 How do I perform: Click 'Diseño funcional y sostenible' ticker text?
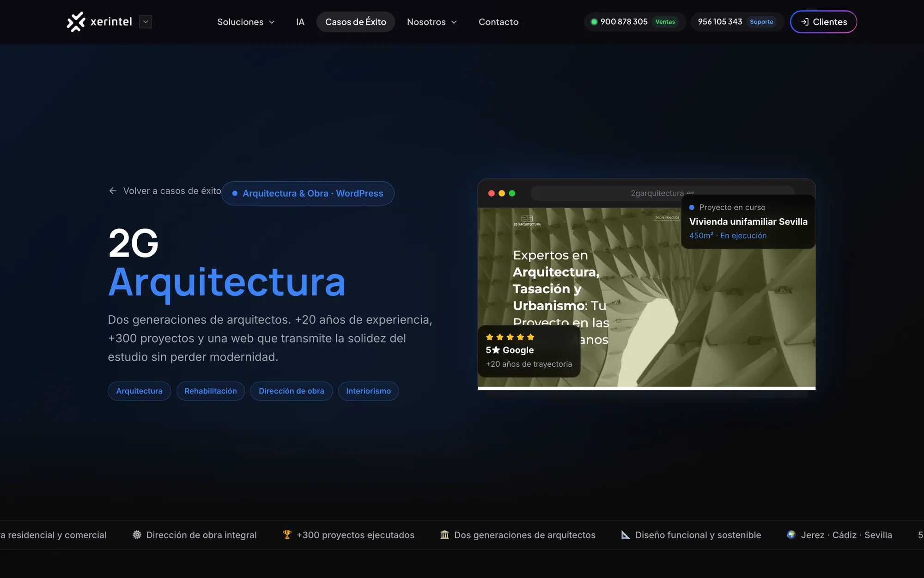[698, 535]
